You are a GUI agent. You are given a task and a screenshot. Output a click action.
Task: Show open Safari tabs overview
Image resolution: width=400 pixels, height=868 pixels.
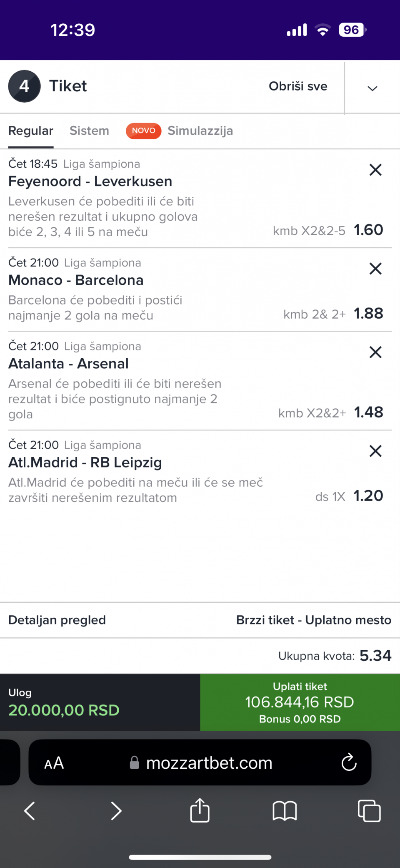[x=369, y=811]
